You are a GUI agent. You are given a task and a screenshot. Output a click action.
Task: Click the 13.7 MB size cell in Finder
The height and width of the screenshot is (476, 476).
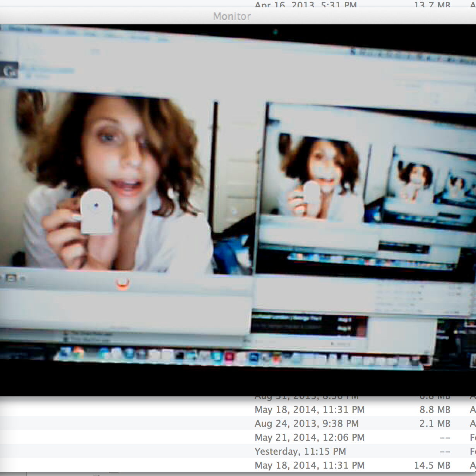tap(432, 5)
